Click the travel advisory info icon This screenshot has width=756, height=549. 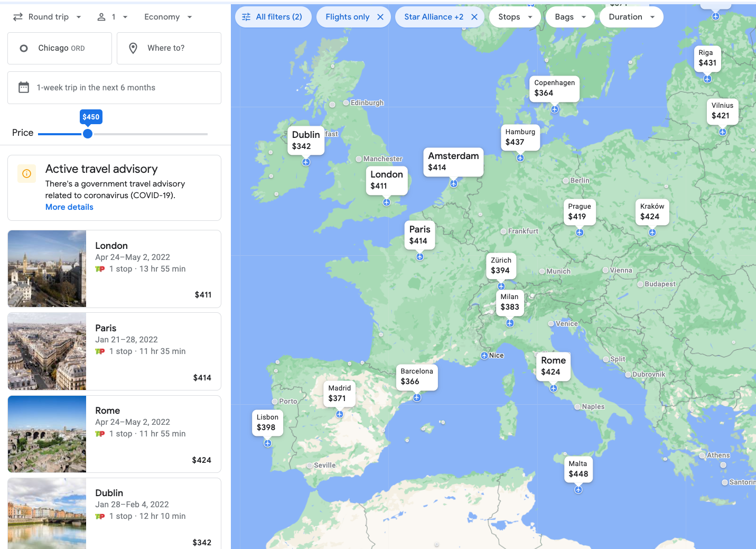point(26,173)
